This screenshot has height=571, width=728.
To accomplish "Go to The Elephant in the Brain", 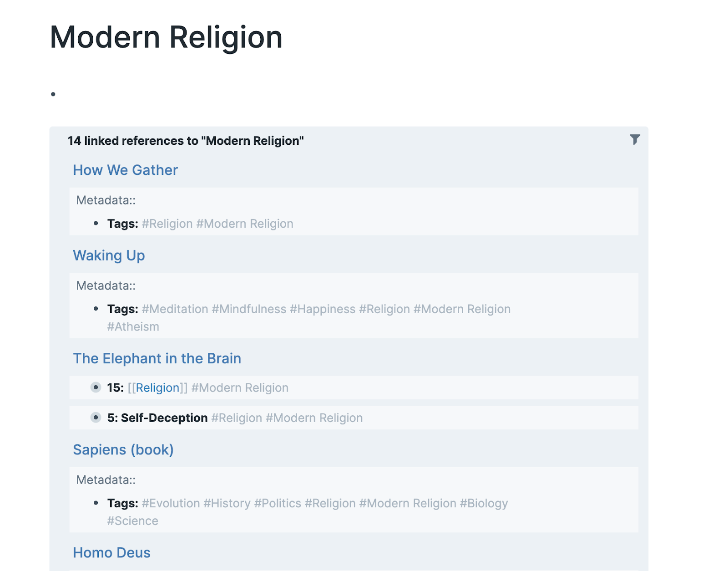I will [157, 358].
